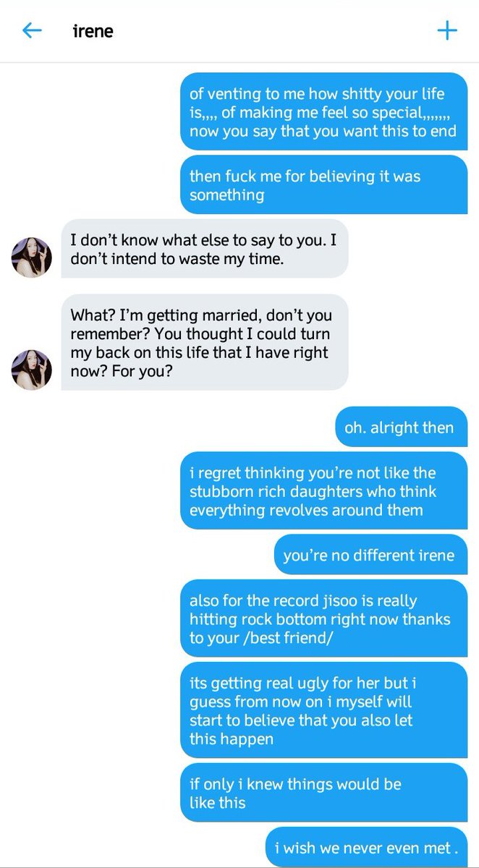Tap the "irene" conversation title
Screen dimensions: 479x868
[93, 30]
